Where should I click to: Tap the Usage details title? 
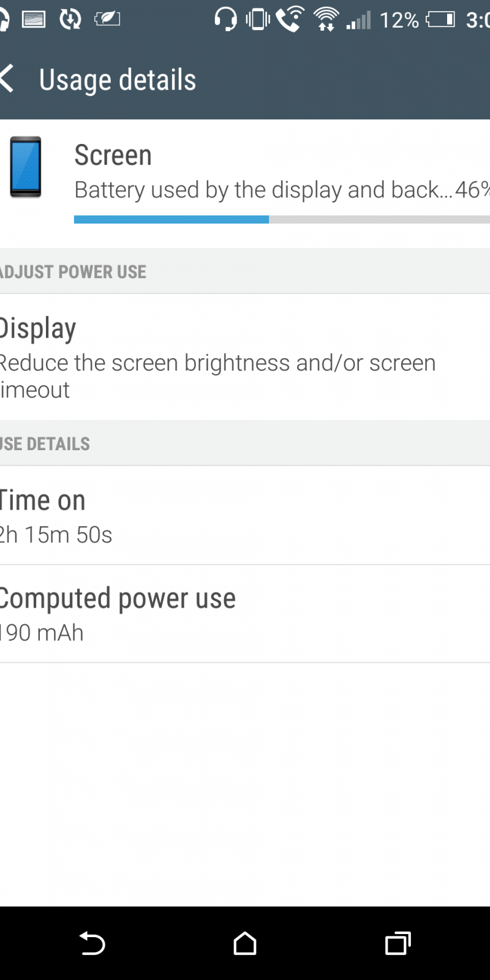pos(118,80)
